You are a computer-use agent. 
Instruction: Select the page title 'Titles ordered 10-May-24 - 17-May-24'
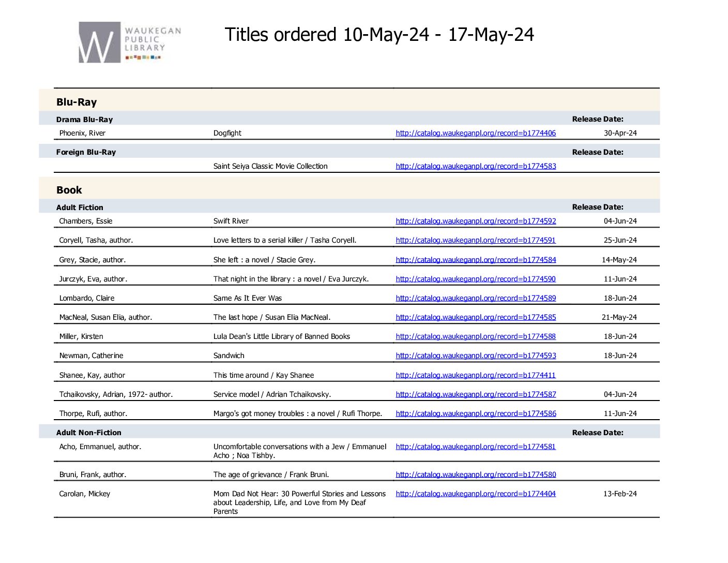[x=379, y=35]
